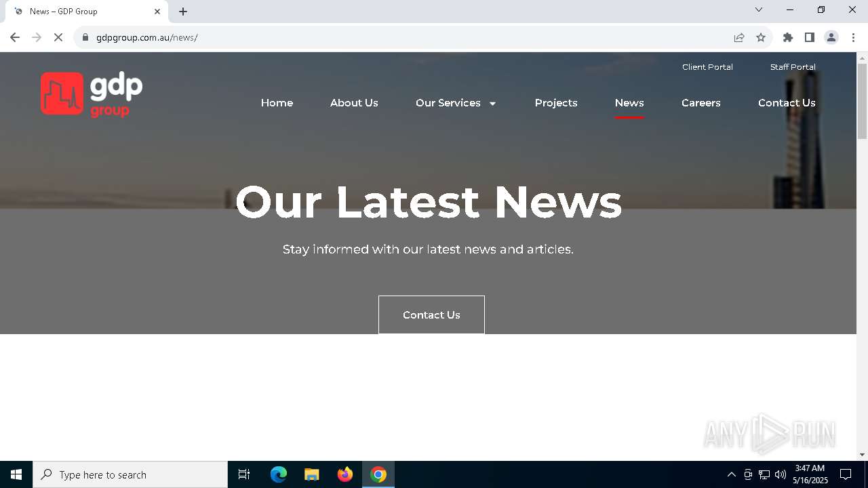
Task: Click the padlock site info icon
Action: coord(85,37)
